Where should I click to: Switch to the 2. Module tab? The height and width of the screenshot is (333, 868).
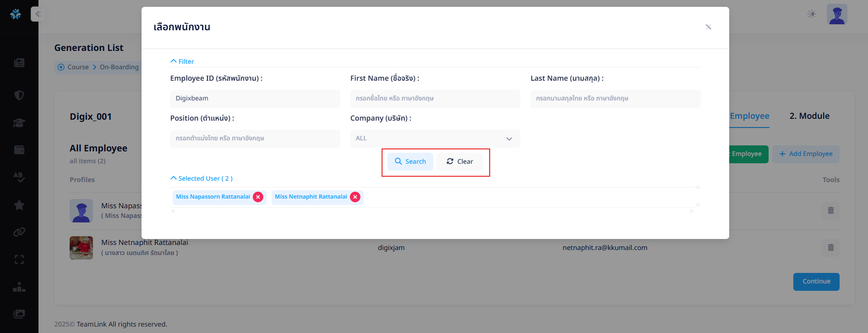click(809, 116)
